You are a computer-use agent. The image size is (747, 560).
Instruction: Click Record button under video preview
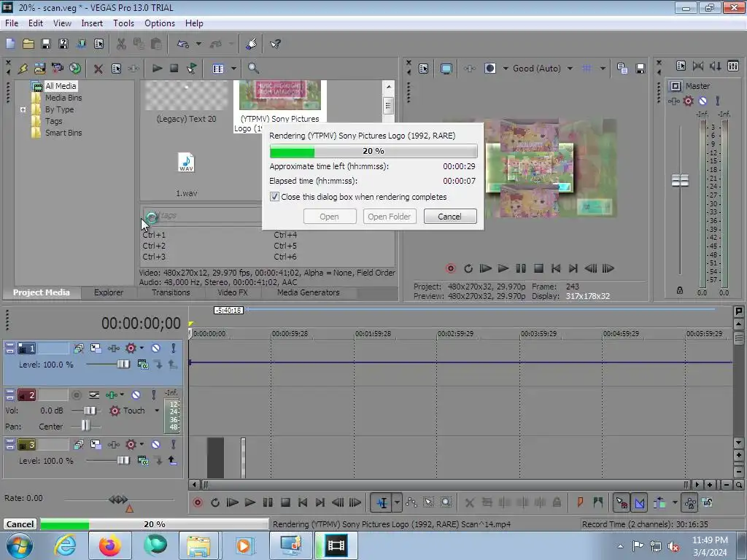coord(451,268)
